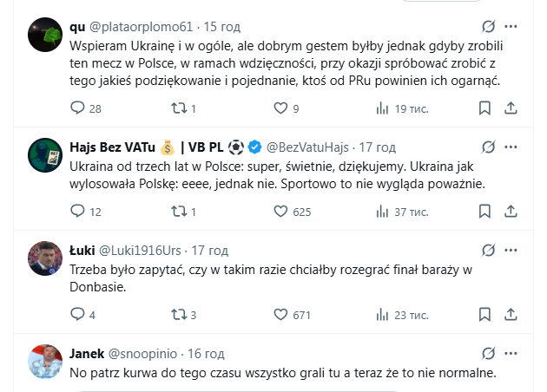This screenshot has width=547, height=392.
Task: Open more options on qu's tweet
Action: click(x=511, y=27)
